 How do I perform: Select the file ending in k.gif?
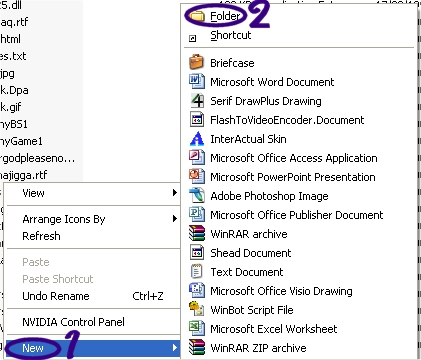[x=11, y=107]
